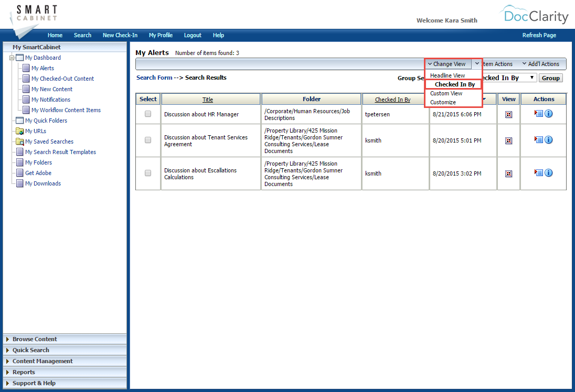Click Refresh Page in the top bar
This screenshot has width=575, height=392.
coord(539,35)
